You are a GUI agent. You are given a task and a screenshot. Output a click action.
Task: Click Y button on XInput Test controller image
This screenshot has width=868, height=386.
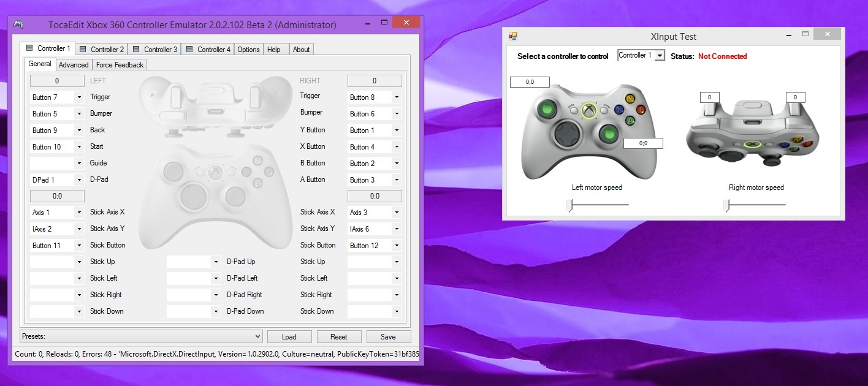point(630,98)
